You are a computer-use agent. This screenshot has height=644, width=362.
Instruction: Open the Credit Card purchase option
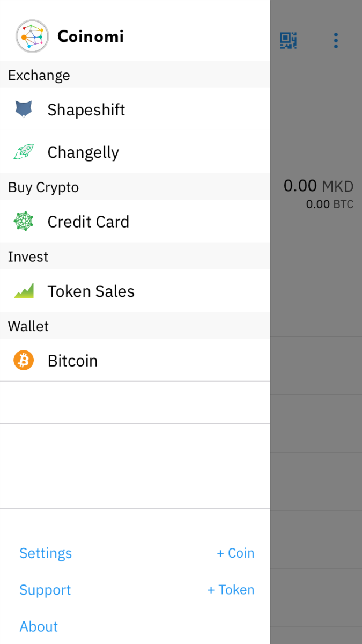[x=88, y=222]
